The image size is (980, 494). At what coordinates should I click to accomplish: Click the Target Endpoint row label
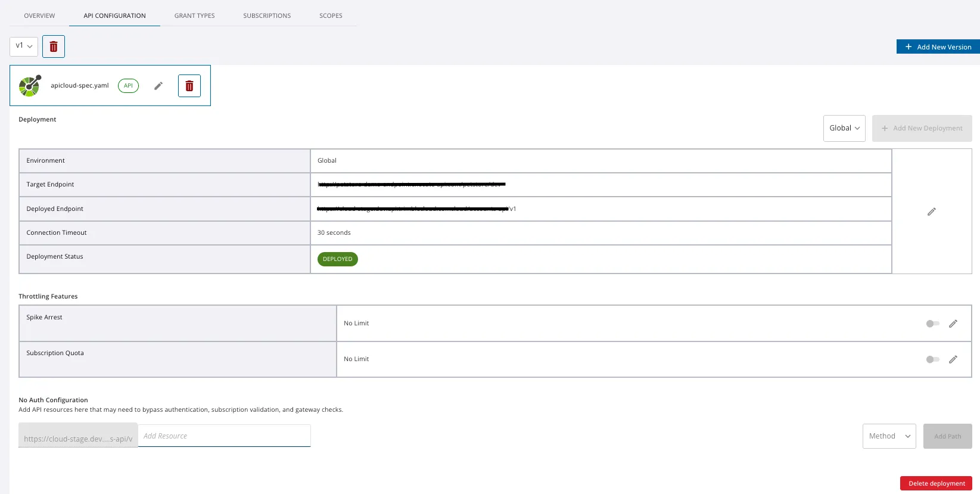(50, 185)
